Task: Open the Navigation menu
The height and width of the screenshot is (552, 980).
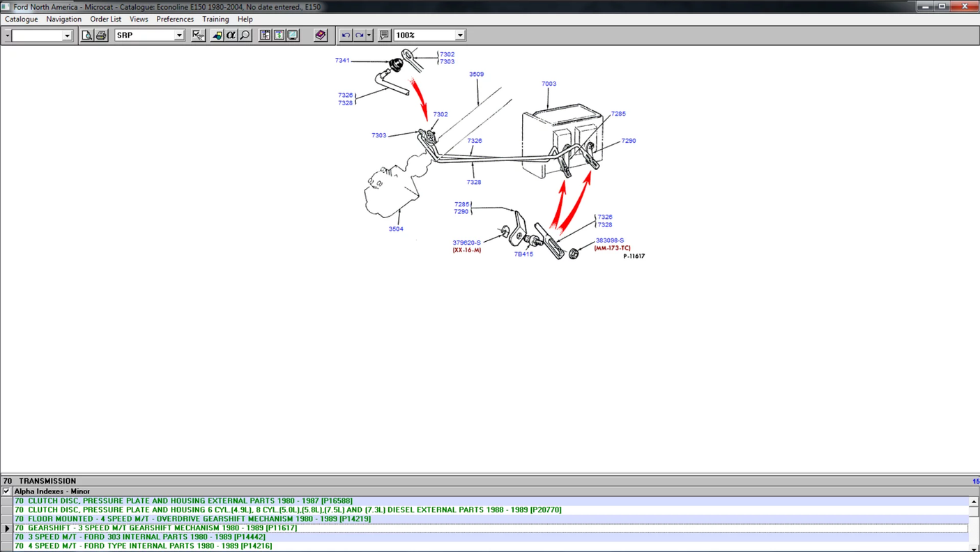Action: tap(63, 19)
